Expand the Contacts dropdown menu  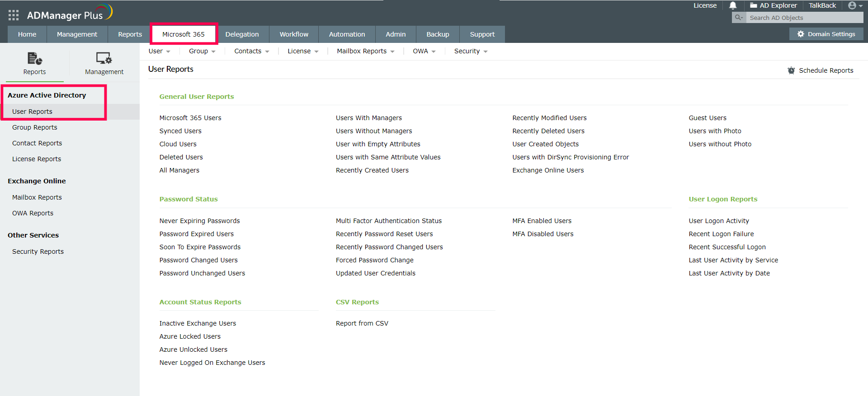[252, 51]
